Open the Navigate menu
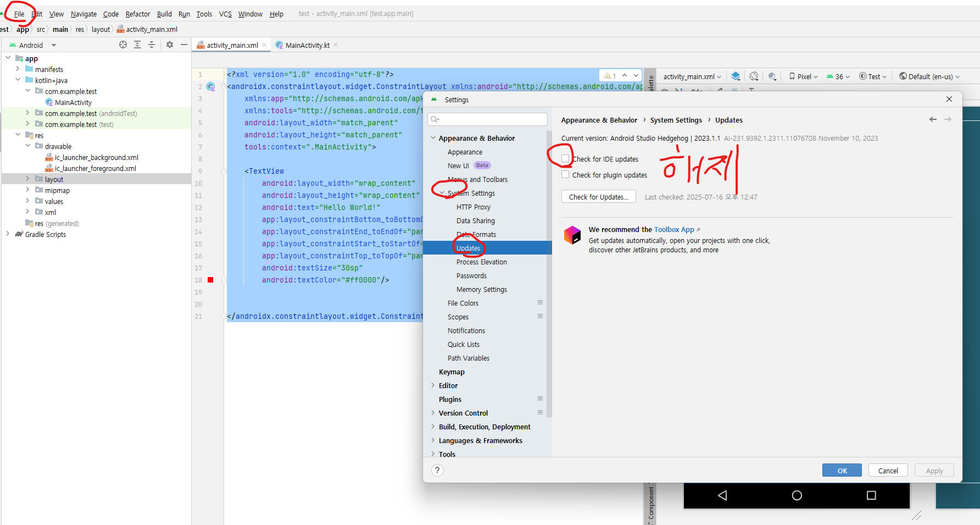This screenshot has height=525, width=980. pyautogui.click(x=83, y=14)
